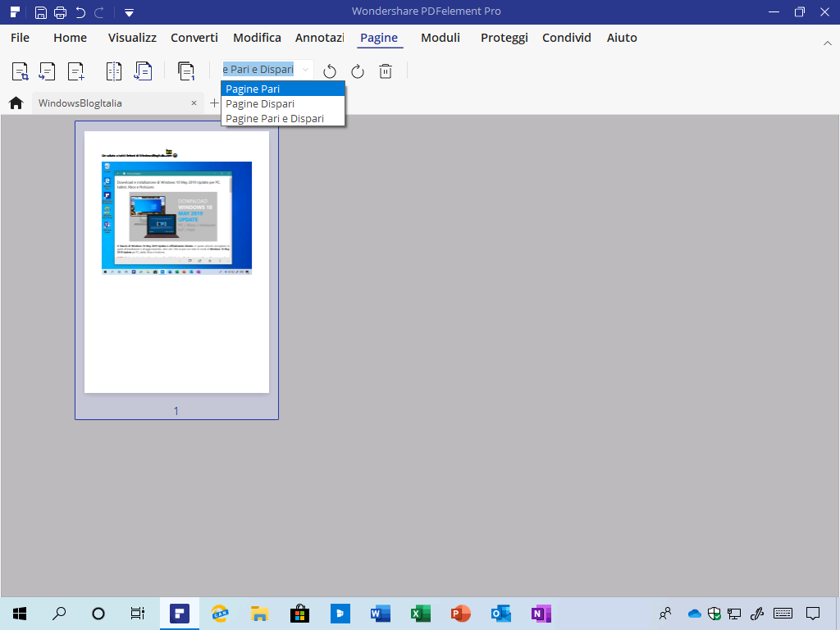This screenshot has width=840, height=630.
Task: Click the insert page icon
Action: (x=76, y=71)
